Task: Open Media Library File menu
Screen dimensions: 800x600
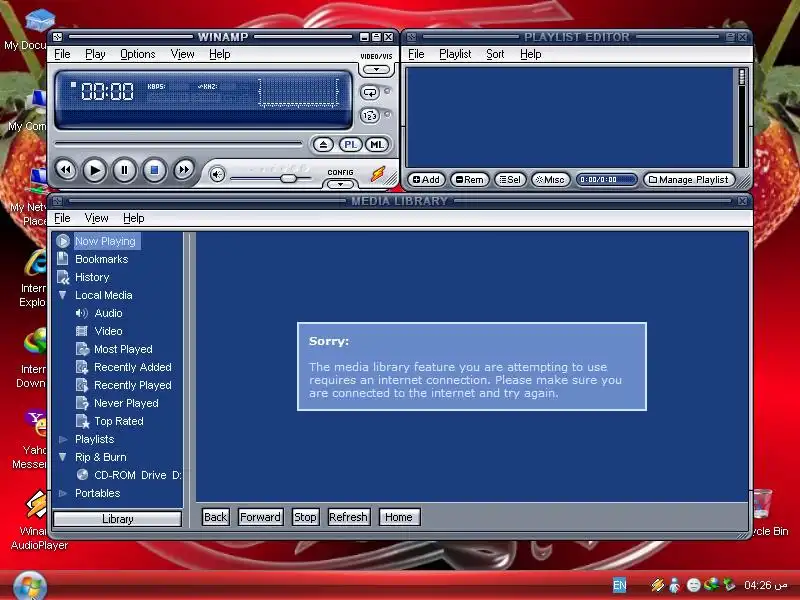Action: [x=62, y=218]
